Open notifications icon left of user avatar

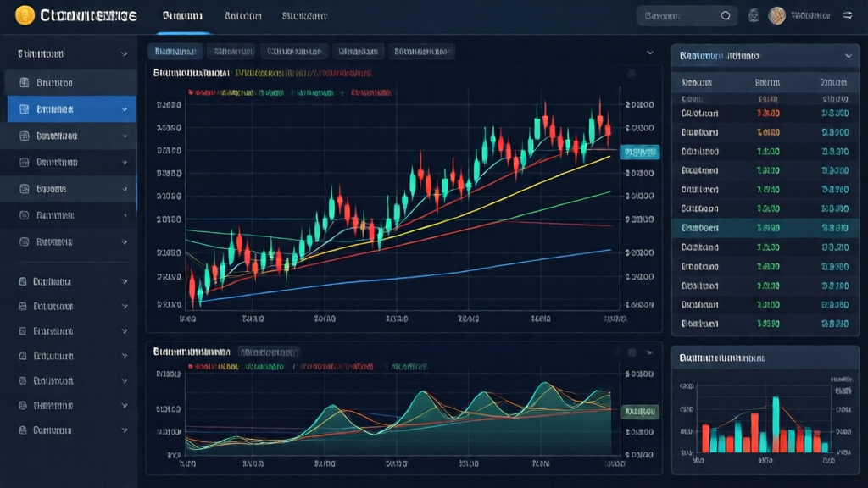pos(754,15)
